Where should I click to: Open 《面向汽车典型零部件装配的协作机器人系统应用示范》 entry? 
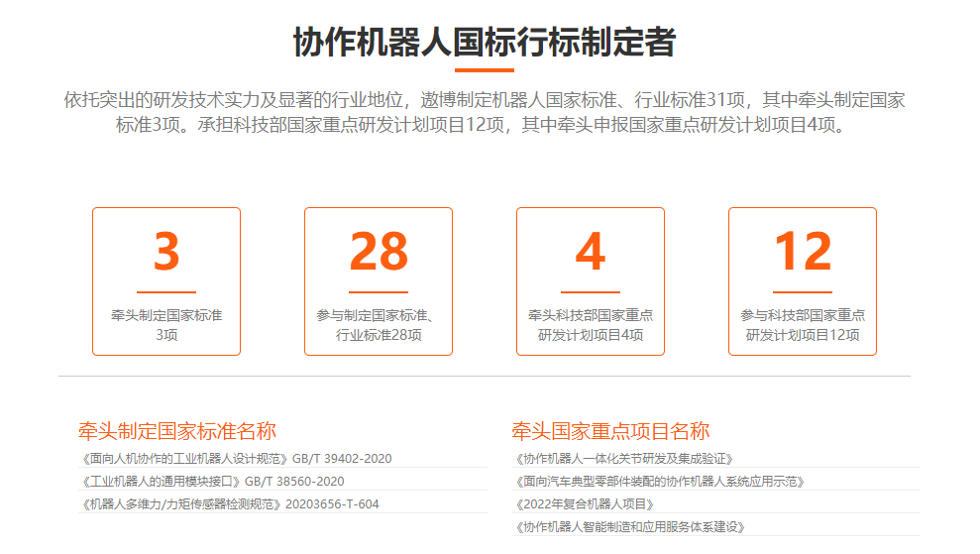659,482
